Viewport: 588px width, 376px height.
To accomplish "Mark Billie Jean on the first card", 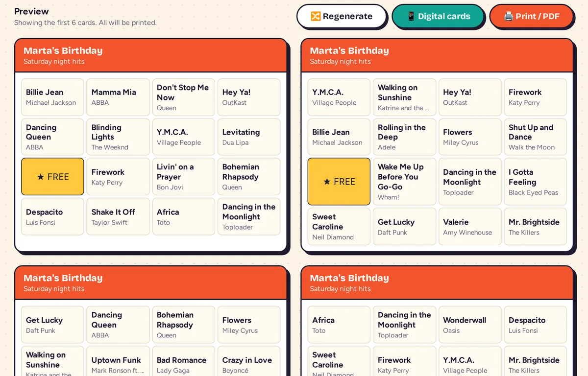I will (x=53, y=97).
